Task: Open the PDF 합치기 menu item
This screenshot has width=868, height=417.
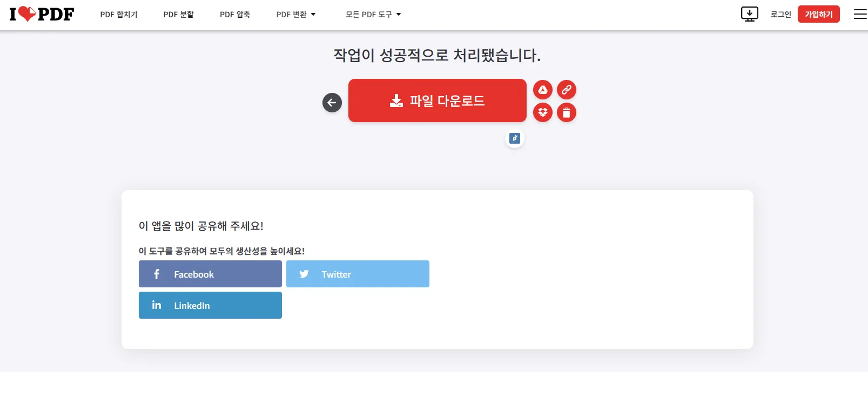Action: tap(119, 15)
